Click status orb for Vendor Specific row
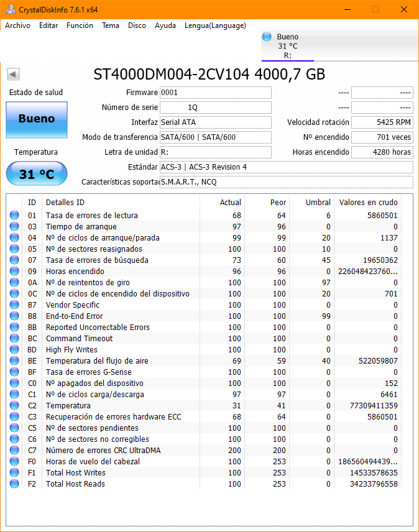419x532 pixels. tap(14, 305)
